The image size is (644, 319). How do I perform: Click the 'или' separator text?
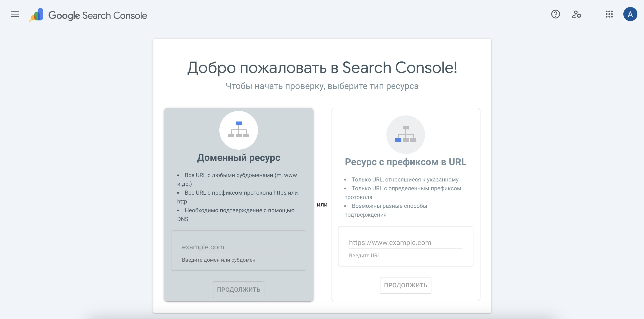[x=322, y=205]
